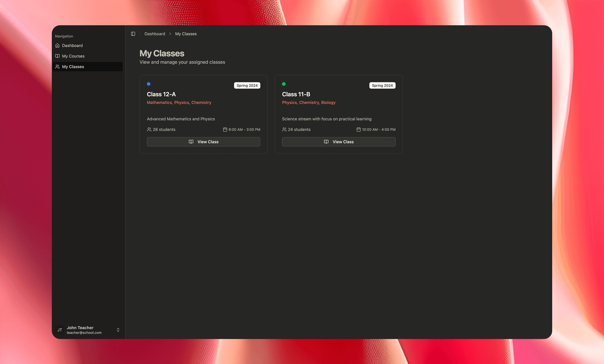
Task: Click the green status dot on Class 11-B
Action: 284,84
